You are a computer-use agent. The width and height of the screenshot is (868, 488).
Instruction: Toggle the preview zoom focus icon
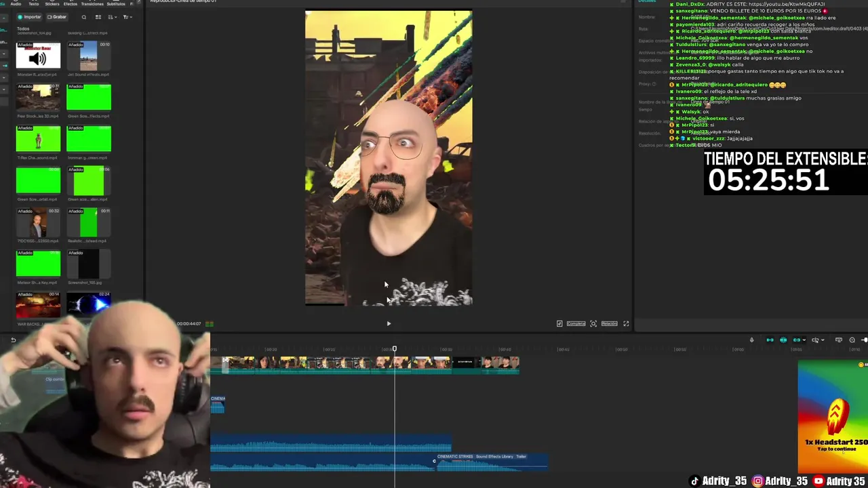[593, 324]
